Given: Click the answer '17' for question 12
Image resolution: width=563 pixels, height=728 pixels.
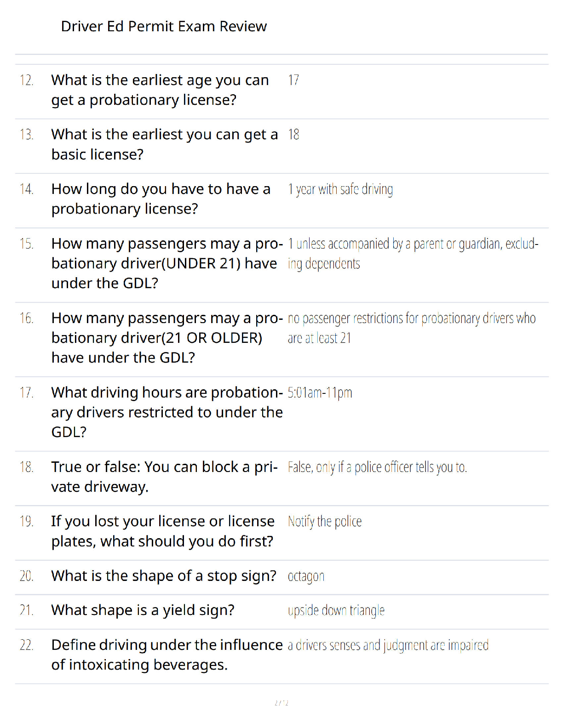Looking at the screenshot, I should [293, 80].
